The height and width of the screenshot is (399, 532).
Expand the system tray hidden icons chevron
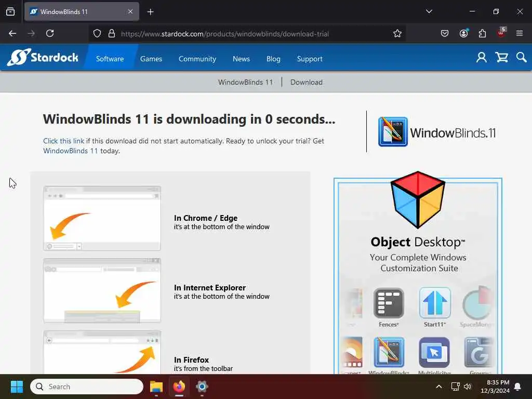pyautogui.click(x=438, y=387)
